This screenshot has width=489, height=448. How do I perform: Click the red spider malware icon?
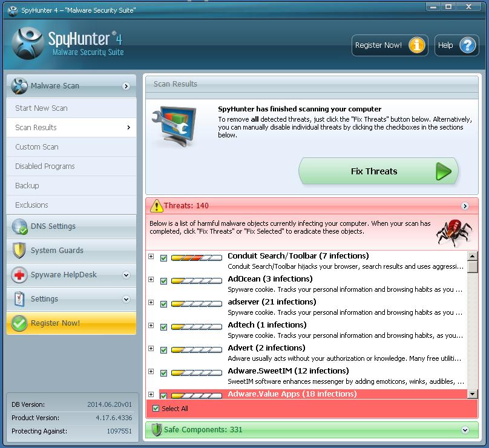pos(455,232)
